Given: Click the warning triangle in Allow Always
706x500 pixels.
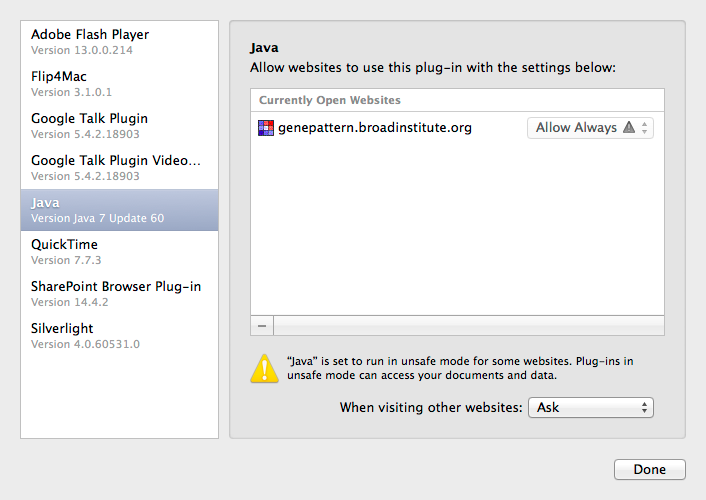Looking at the screenshot, I should (x=629, y=127).
